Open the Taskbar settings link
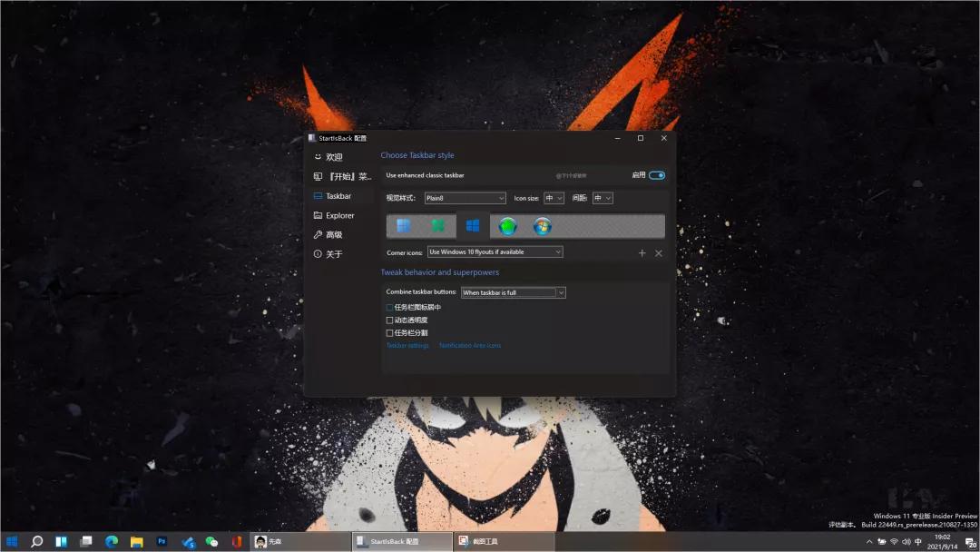The width and height of the screenshot is (980, 552). click(407, 345)
